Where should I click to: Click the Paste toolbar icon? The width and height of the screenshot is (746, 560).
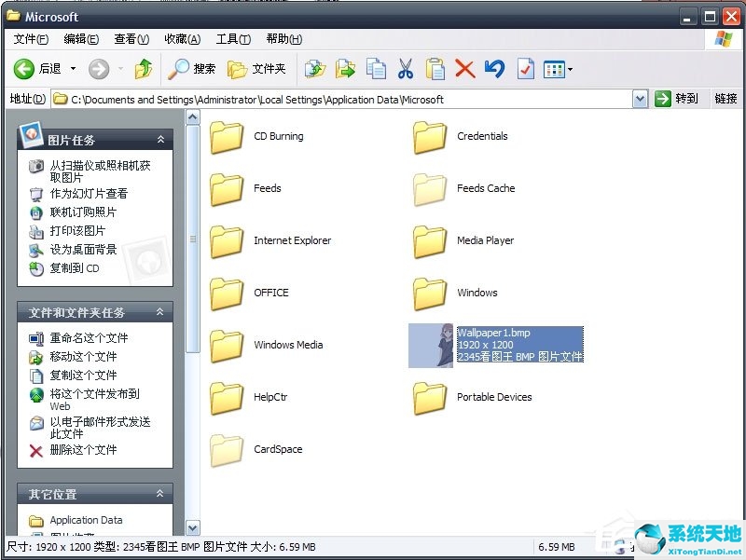[434, 68]
